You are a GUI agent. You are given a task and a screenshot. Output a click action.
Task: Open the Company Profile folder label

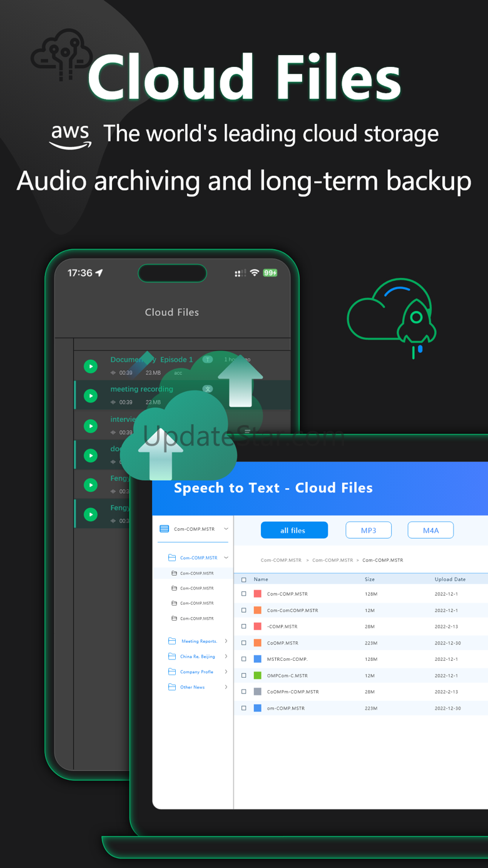click(196, 671)
